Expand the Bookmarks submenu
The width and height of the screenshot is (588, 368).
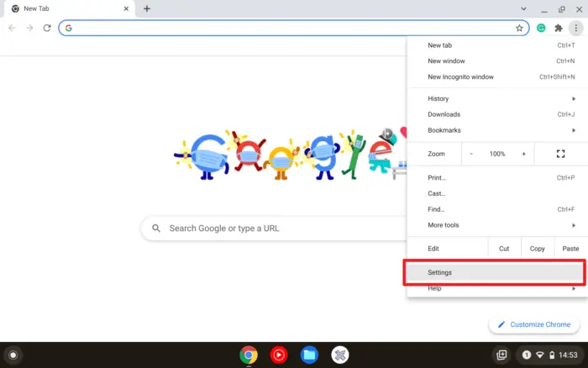(x=497, y=130)
